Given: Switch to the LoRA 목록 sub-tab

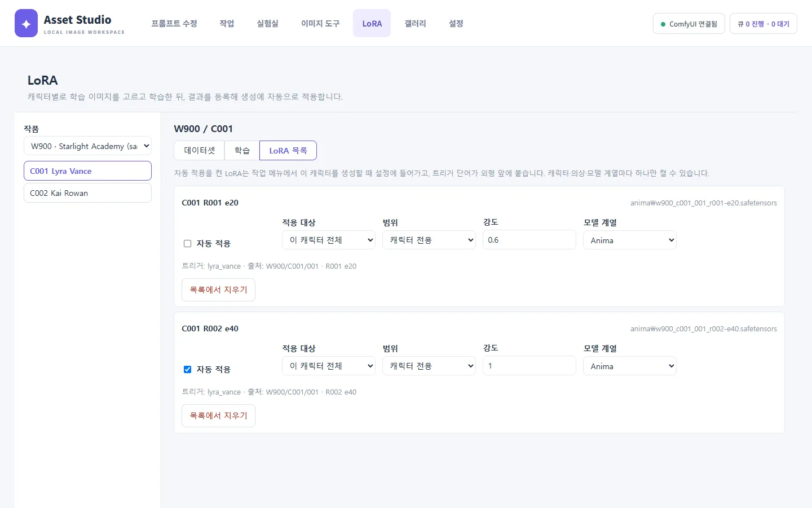Looking at the screenshot, I should (x=288, y=150).
